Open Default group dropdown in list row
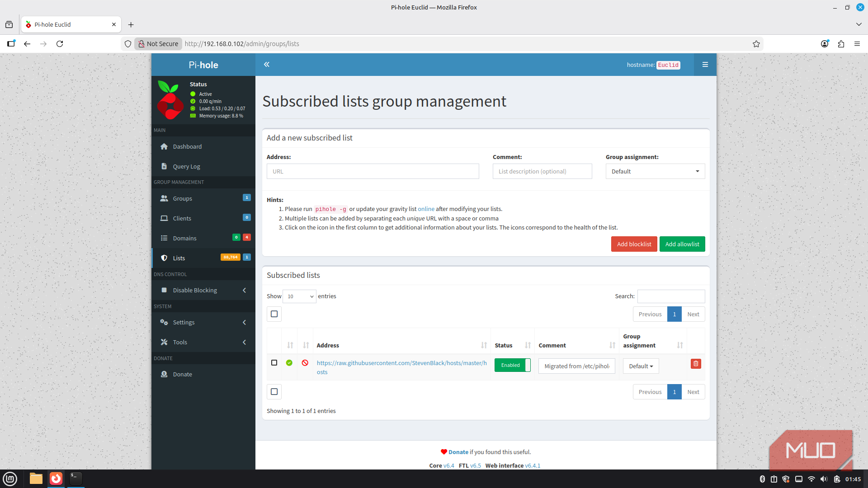868x488 pixels. pyautogui.click(x=641, y=366)
